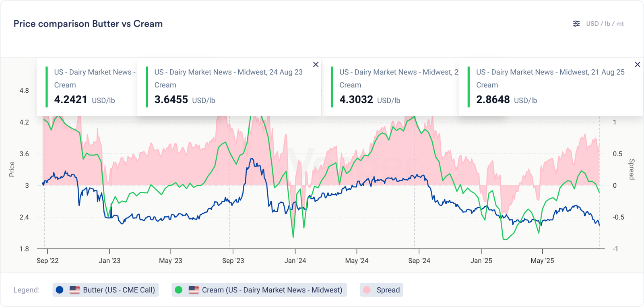This screenshot has width=644, height=307.
Task: Close the 21 Aug 25 Cream tooltip
Action: pyautogui.click(x=638, y=64)
